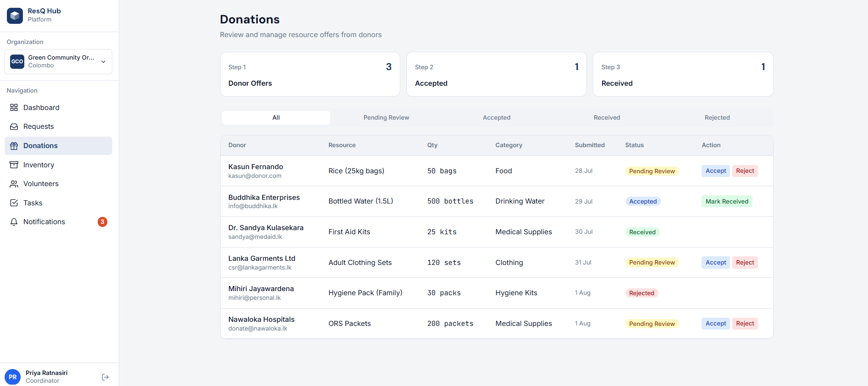Click the ResQ Hub logo icon
Screen dimensions: 868x386
pos(15,16)
